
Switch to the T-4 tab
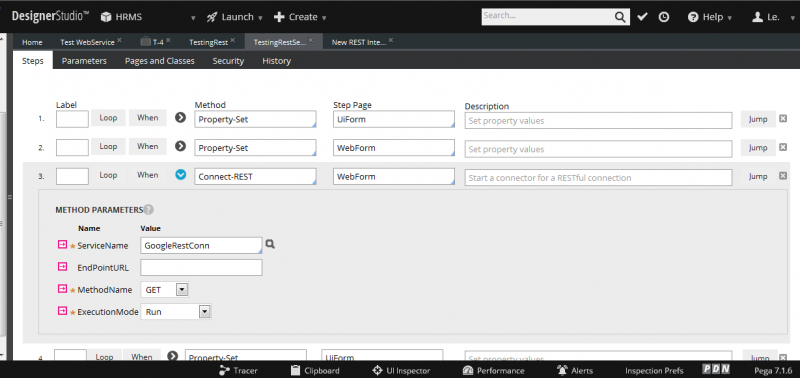point(158,42)
